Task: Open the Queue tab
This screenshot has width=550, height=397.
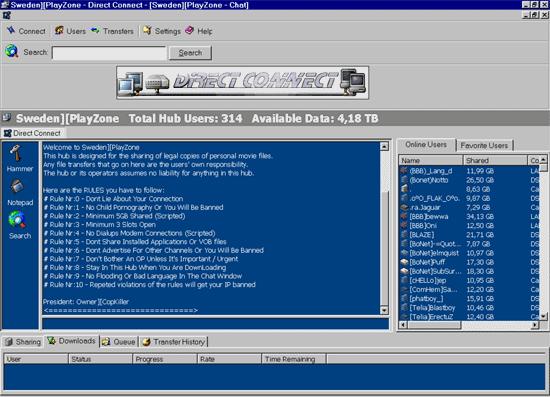Action: [x=119, y=342]
